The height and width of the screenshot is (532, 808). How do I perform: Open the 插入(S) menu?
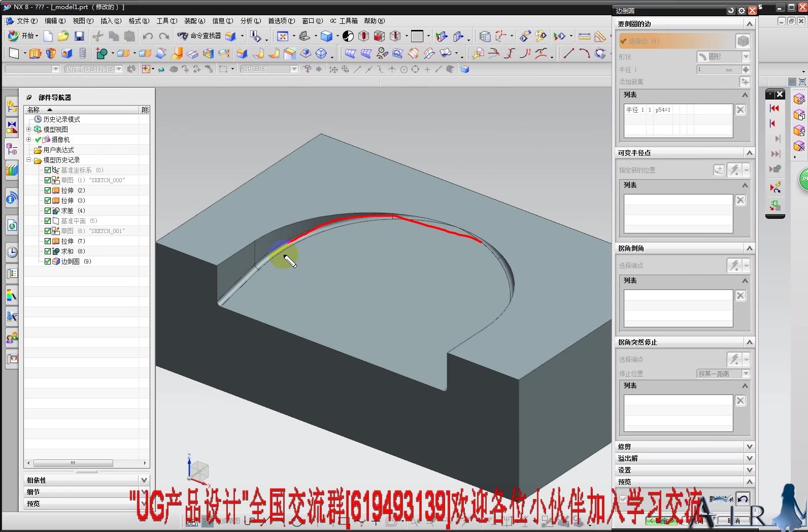(111, 21)
